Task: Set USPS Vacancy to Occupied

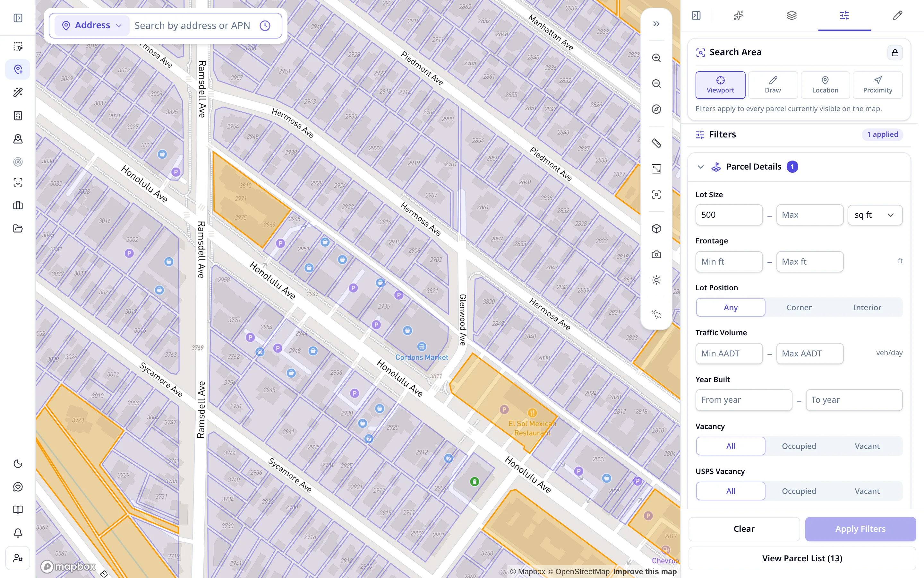Action: point(799,491)
